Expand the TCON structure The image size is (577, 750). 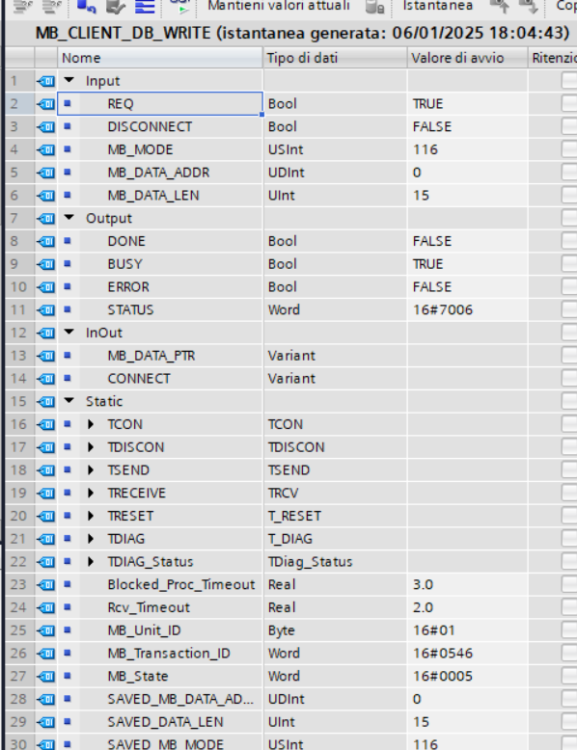(91, 424)
